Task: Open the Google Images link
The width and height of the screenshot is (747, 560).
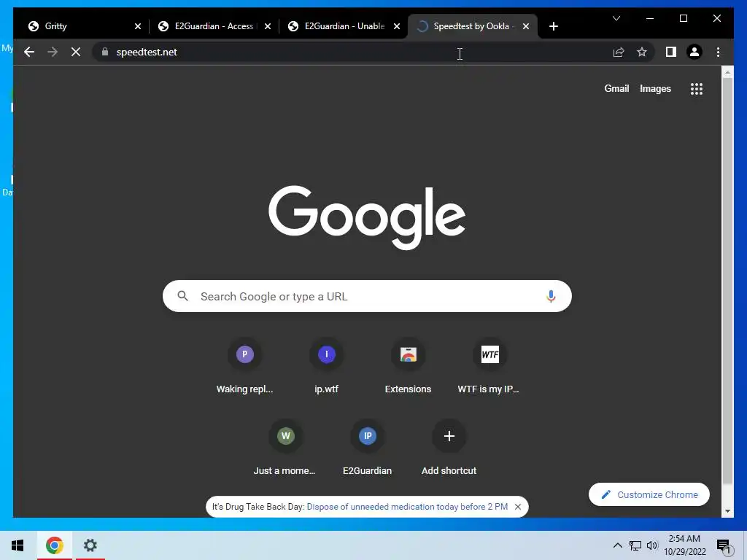Action: [655, 88]
